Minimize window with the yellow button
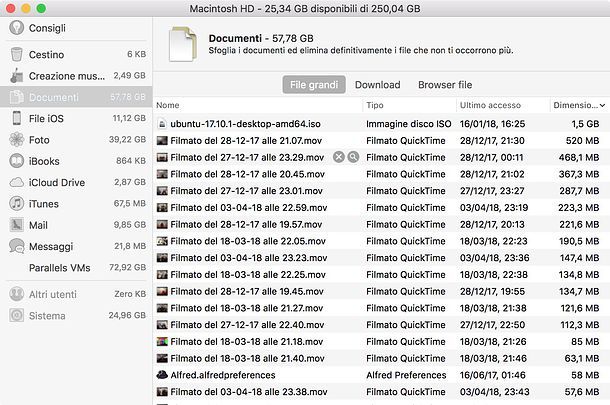The height and width of the screenshot is (405, 610). (x=26, y=8)
